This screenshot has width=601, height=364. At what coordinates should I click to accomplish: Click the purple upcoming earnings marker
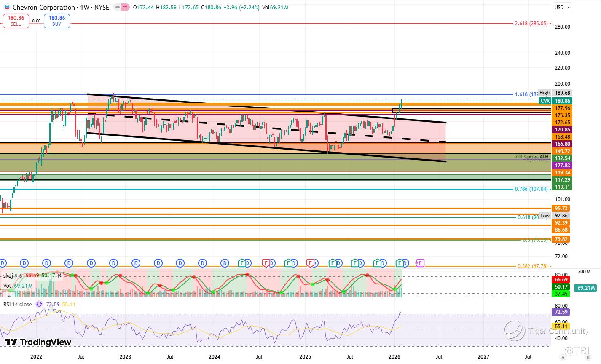[x=420, y=263]
